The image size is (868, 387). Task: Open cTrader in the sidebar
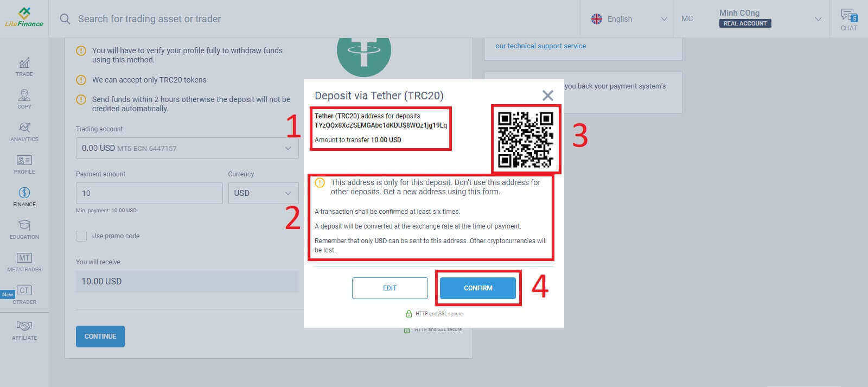pyautogui.click(x=24, y=294)
